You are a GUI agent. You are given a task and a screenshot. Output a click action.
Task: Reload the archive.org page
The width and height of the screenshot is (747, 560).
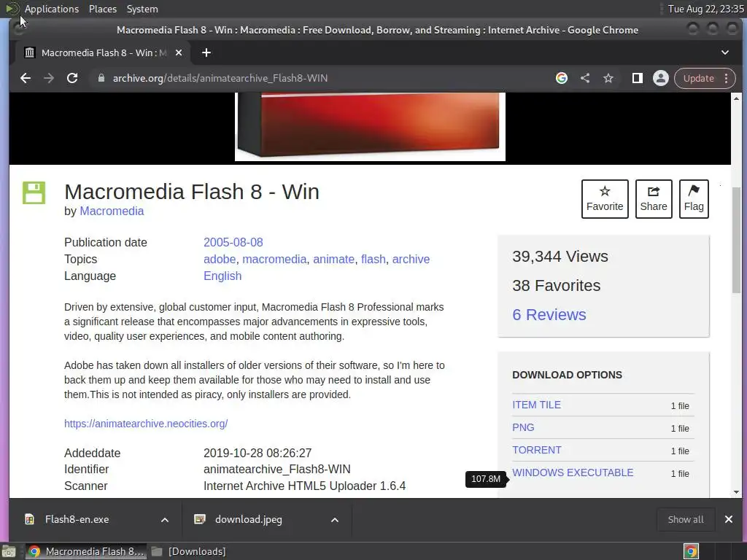[72, 78]
